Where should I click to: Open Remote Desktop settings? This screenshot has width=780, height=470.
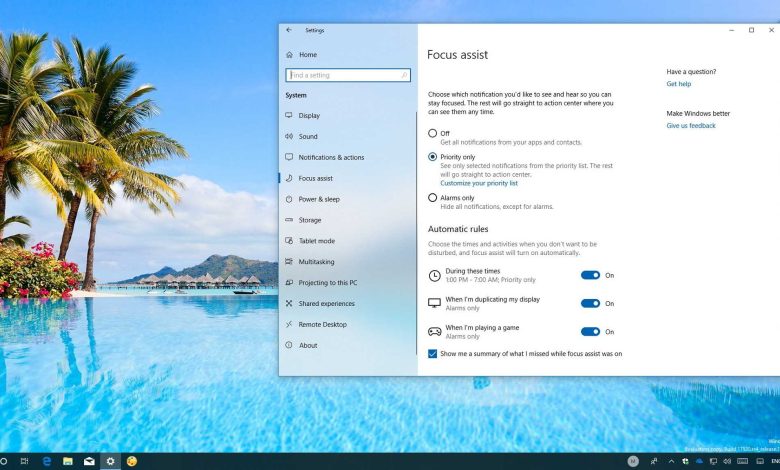(322, 325)
